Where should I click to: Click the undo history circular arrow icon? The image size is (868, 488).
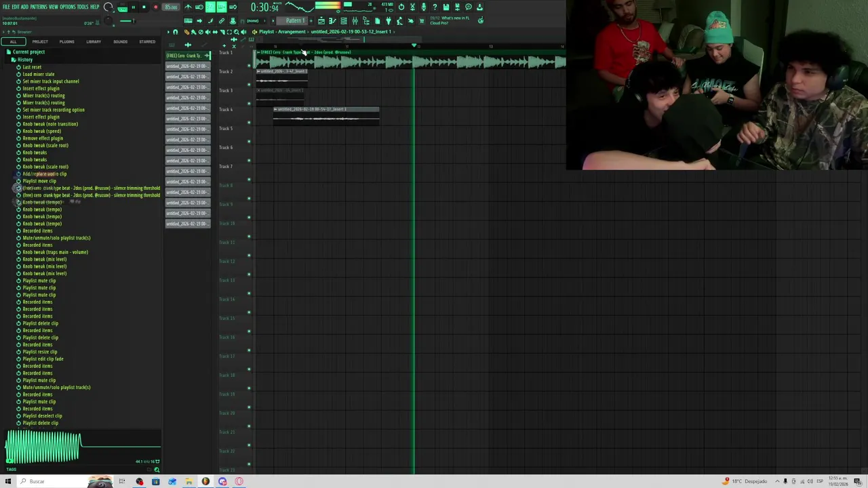401,7
